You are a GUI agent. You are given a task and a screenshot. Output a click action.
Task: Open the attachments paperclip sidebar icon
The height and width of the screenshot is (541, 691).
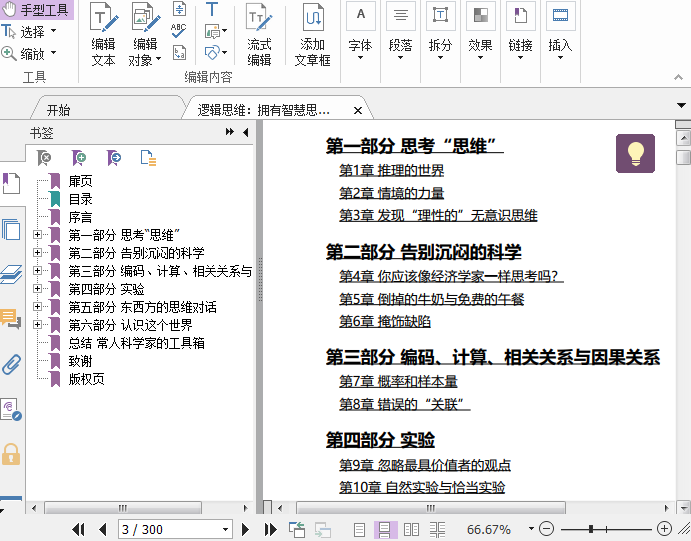click(11, 364)
